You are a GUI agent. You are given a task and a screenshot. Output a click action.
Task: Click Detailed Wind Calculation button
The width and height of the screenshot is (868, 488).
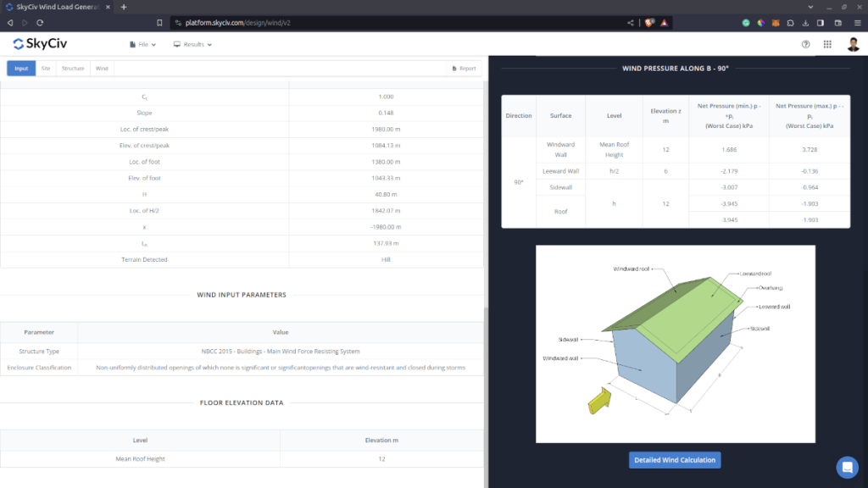tap(675, 460)
